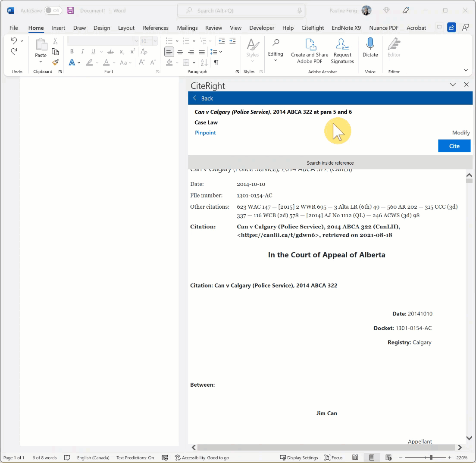Screen dimensions: 476x463
Task: Open the font name combo box
Action: tap(103, 41)
